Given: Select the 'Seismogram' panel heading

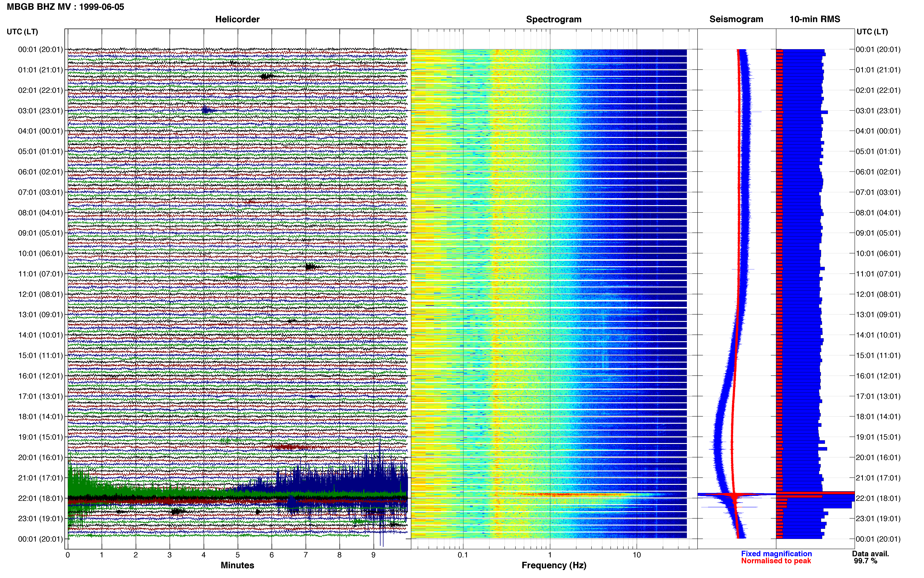Looking at the screenshot, I should tap(736, 19).
